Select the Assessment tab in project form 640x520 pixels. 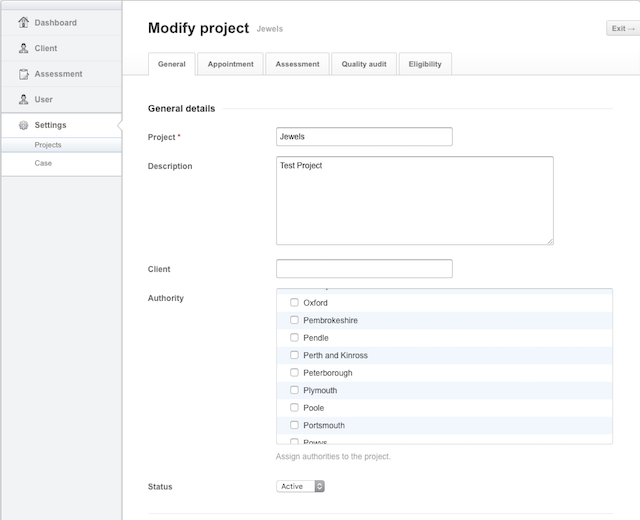297,64
